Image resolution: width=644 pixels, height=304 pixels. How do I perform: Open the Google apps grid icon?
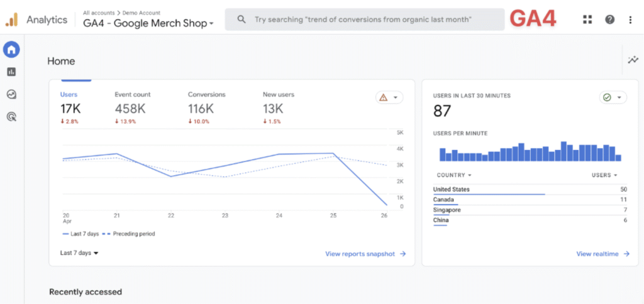click(x=587, y=19)
